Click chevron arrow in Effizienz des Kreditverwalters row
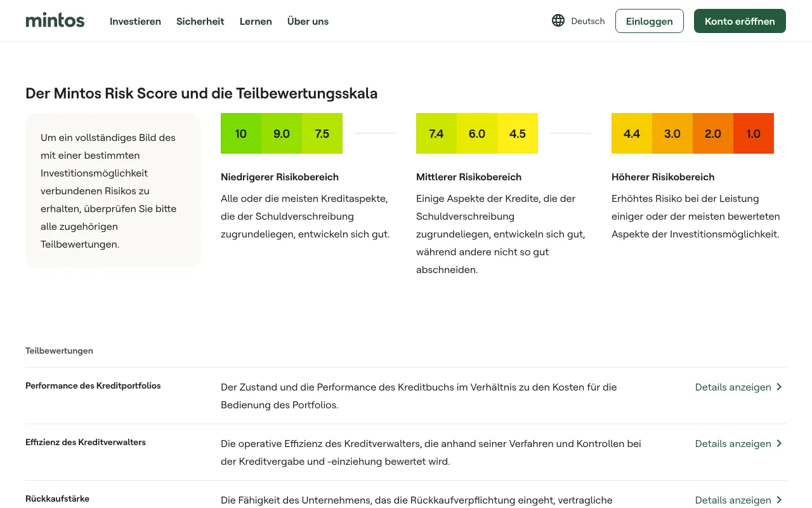The width and height of the screenshot is (812, 508). (779, 443)
